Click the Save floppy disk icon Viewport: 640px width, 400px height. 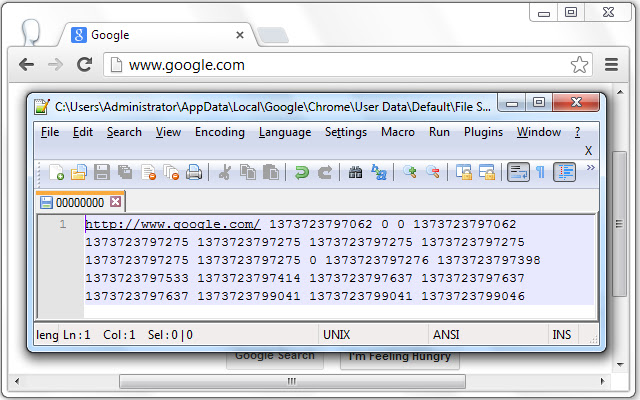(102, 172)
